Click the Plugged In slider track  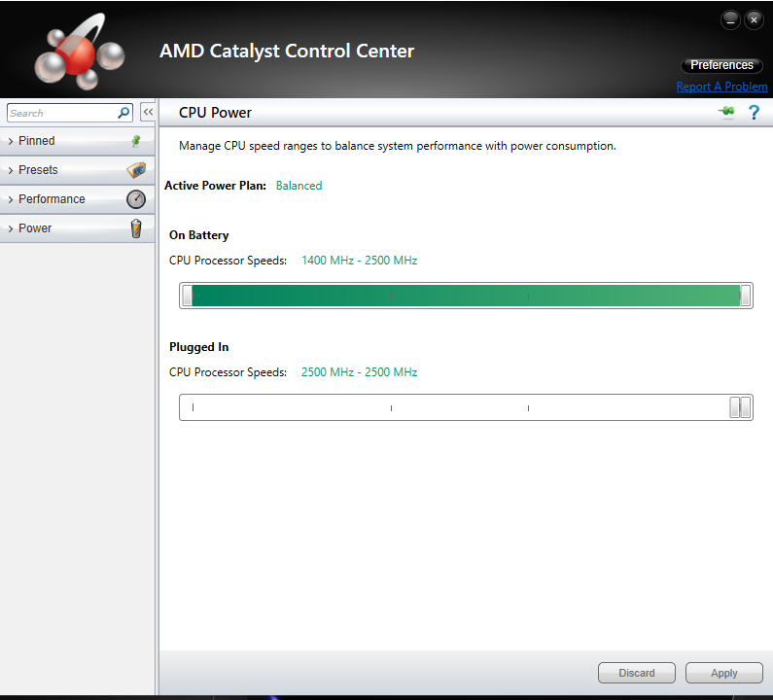[x=466, y=407]
